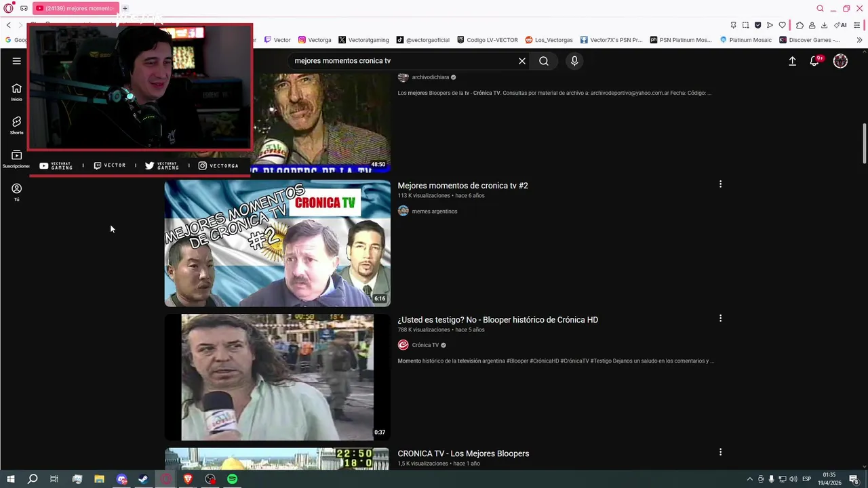The image size is (868, 488).
Task: Open a new browser tab
Action: (125, 8)
